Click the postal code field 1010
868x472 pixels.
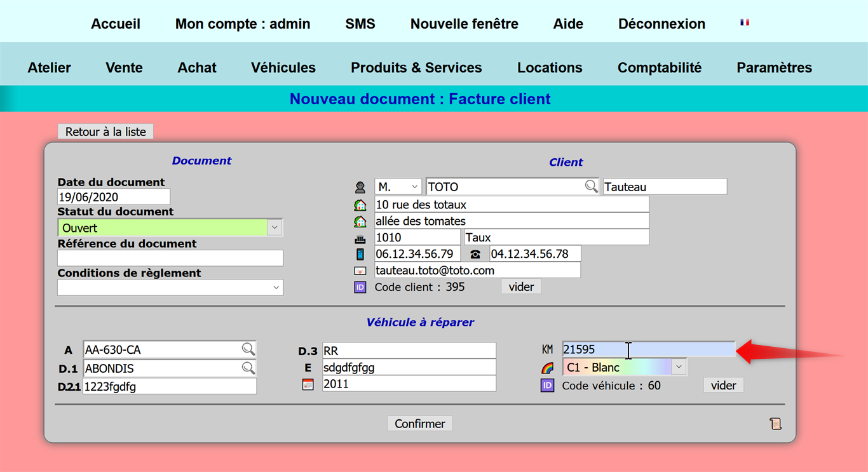[417, 238]
